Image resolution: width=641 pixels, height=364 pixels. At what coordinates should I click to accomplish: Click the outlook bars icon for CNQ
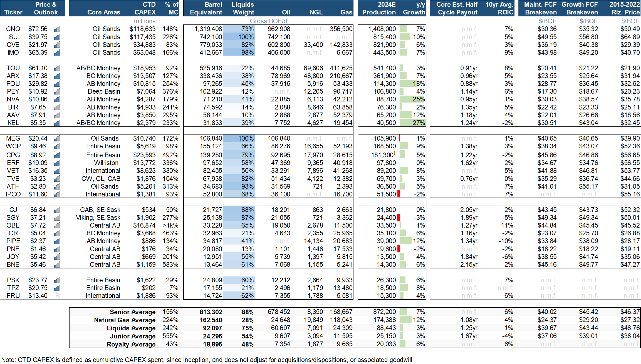pyautogui.click(x=57, y=29)
